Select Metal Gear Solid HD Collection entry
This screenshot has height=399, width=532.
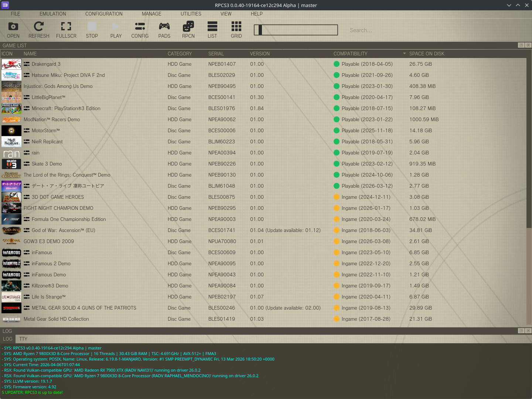(56, 319)
